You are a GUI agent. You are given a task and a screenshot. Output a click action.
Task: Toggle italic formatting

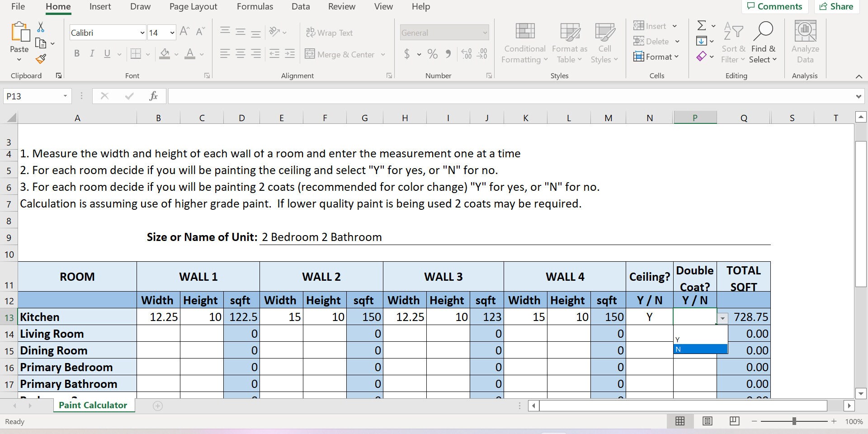click(x=92, y=54)
